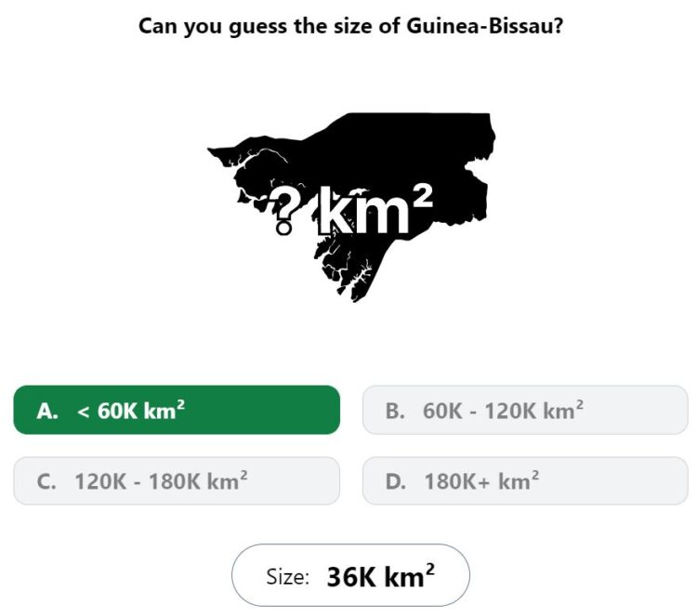This screenshot has height=616, width=697.
Task: Click the 'Size:' label in result pill
Action: click(287, 577)
